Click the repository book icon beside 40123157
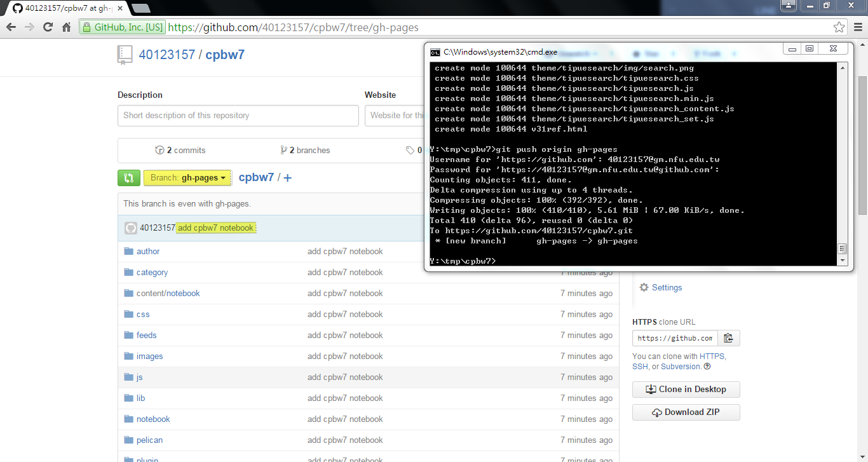Screen dimensions: 868x462 click(125, 55)
